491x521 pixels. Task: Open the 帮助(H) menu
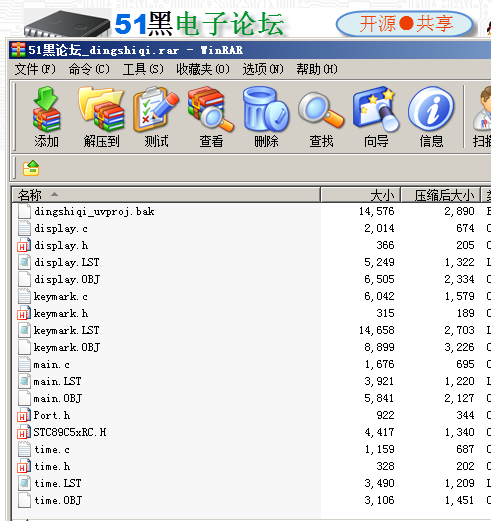317,69
